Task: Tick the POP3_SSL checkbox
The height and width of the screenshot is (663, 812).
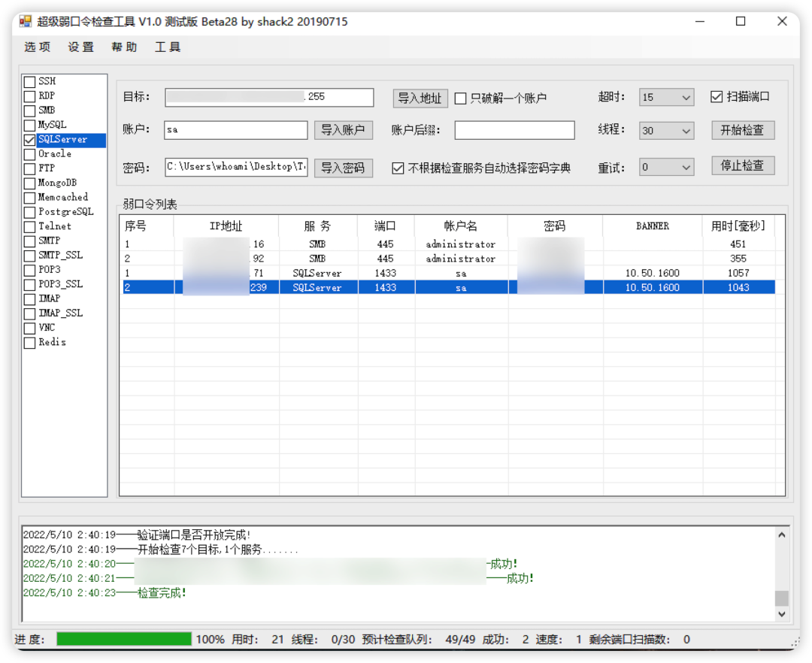Action: click(29, 285)
